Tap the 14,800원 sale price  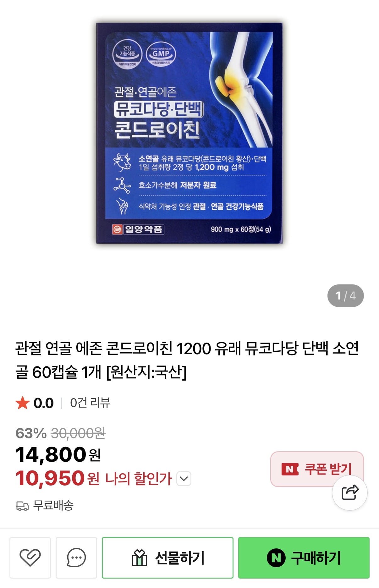[x=58, y=454]
